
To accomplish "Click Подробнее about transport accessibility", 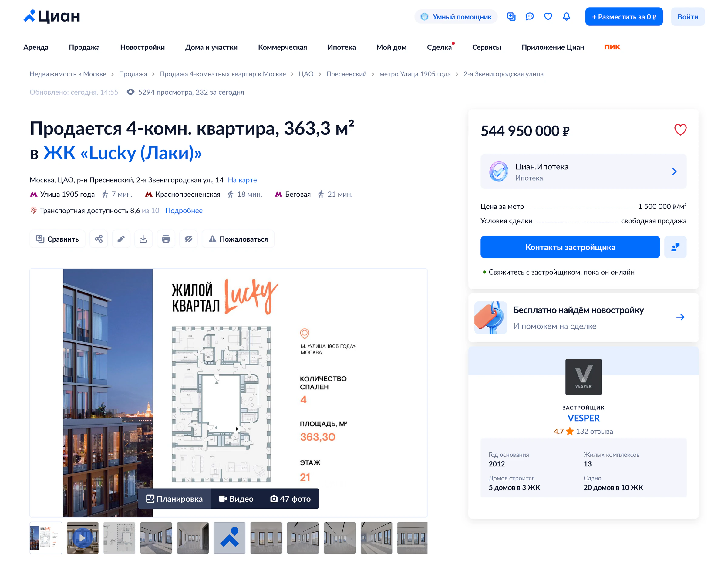I will point(184,211).
